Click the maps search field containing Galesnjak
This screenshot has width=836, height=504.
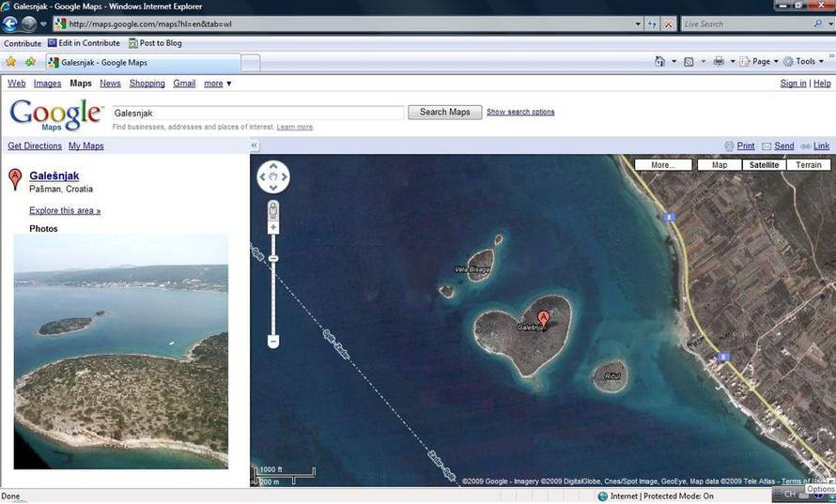pos(258,113)
